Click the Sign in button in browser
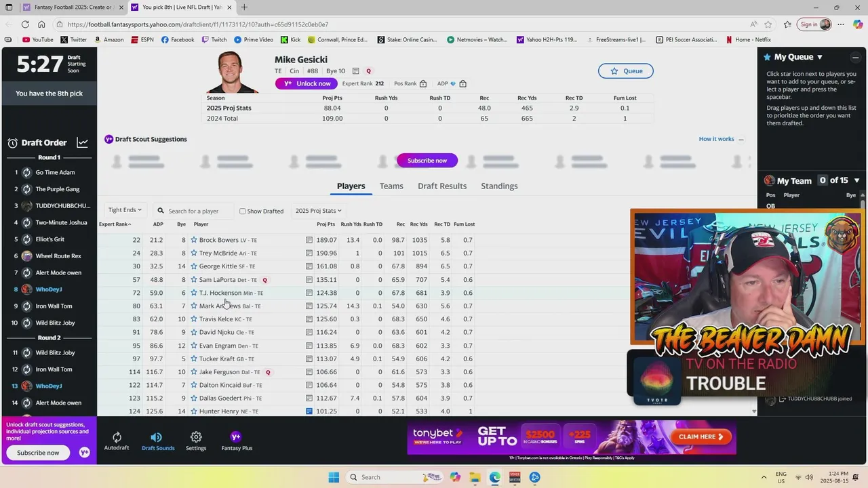 click(816, 24)
